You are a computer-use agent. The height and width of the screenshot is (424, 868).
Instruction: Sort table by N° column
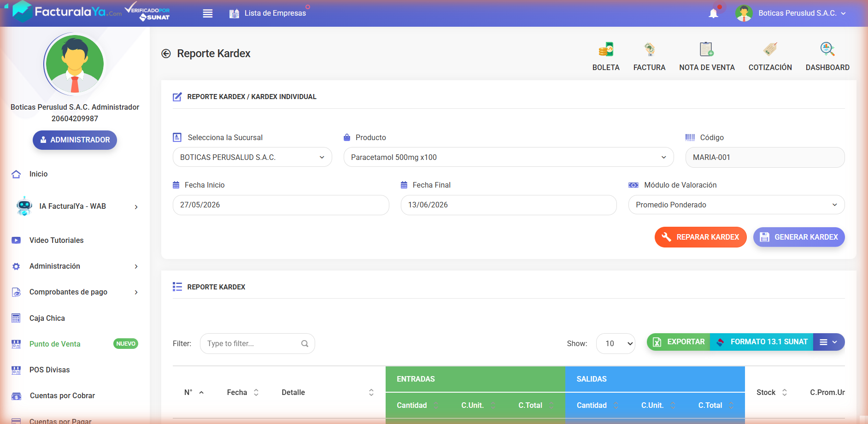click(194, 393)
